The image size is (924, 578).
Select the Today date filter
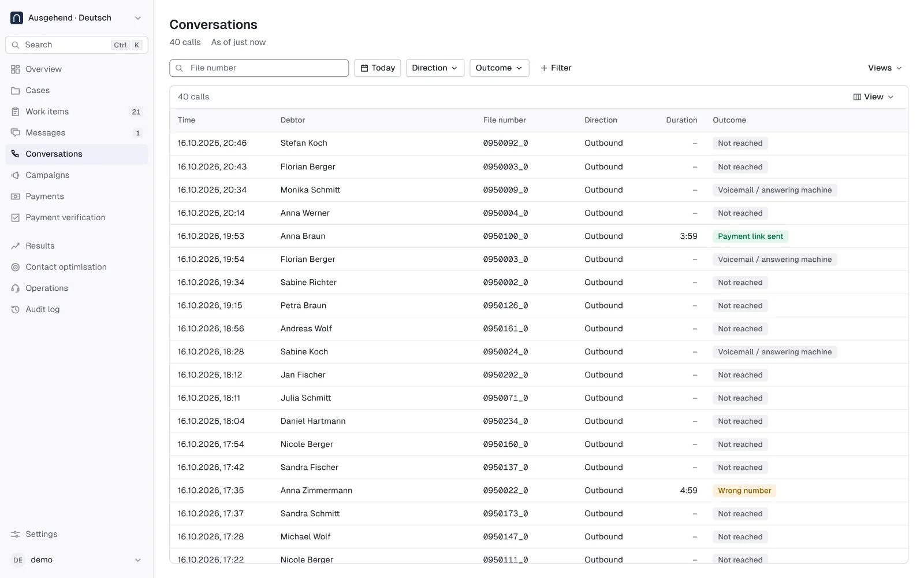[x=377, y=68]
